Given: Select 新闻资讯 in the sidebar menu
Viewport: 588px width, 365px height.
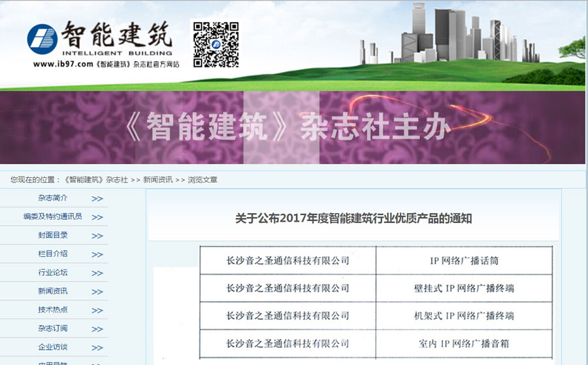Looking at the screenshot, I should click(x=53, y=291).
